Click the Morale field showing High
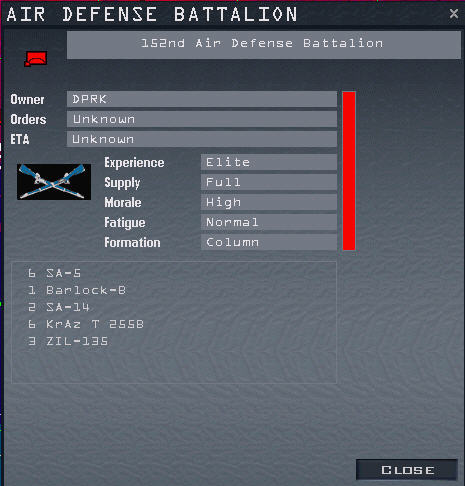The image size is (465, 486). coord(269,202)
